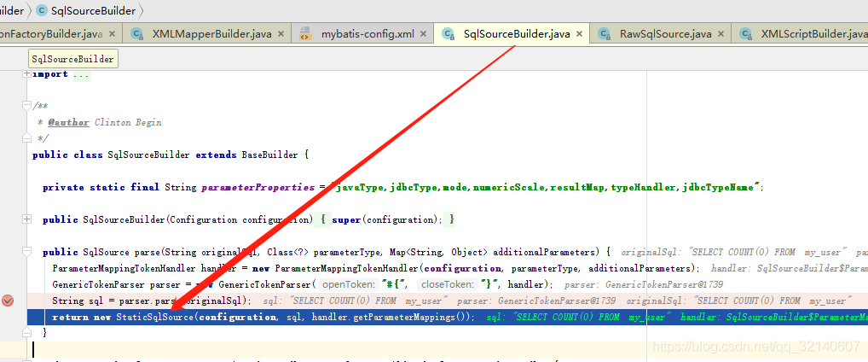This screenshot has width=868, height=362.
Task: Collapse the parse method body
Action: coord(26,252)
